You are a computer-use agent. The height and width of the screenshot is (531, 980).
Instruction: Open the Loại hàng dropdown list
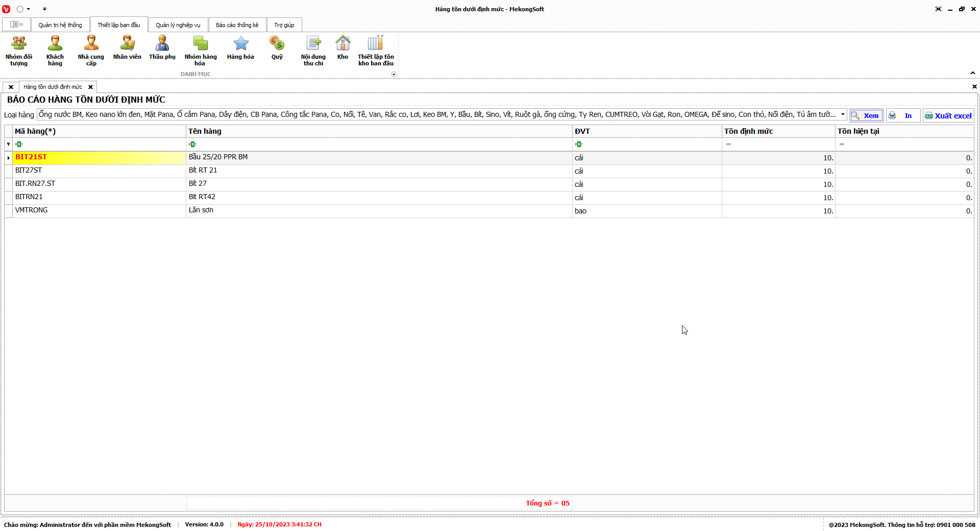coord(843,114)
